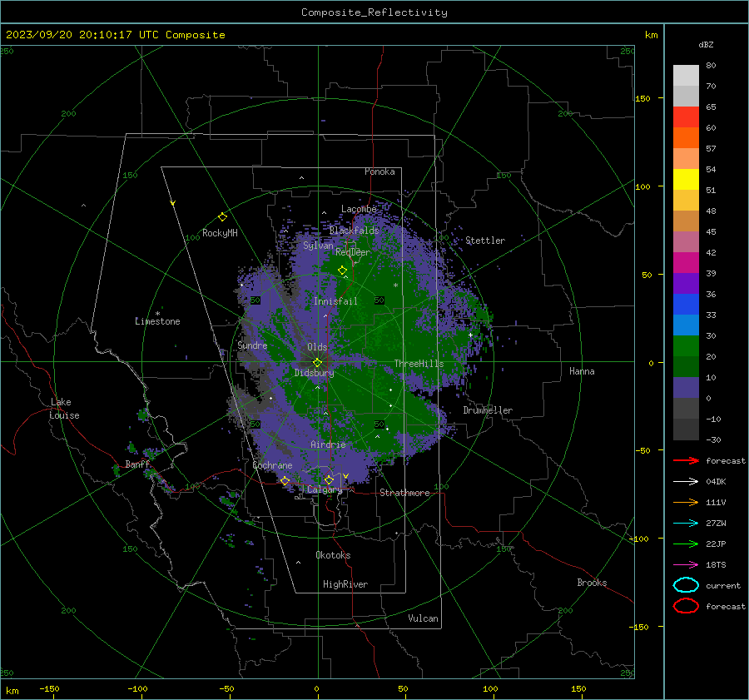Click the Airdrie label
This screenshot has height=700, width=749.
tap(328, 444)
